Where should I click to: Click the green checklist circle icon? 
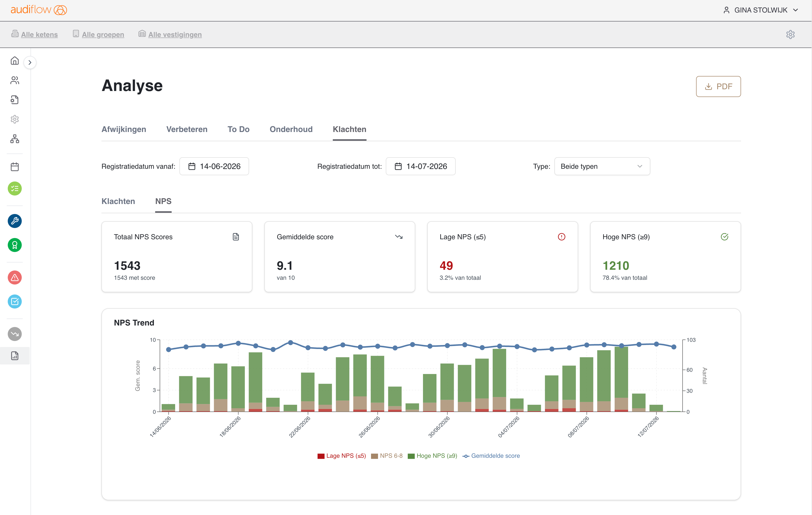click(14, 188)
